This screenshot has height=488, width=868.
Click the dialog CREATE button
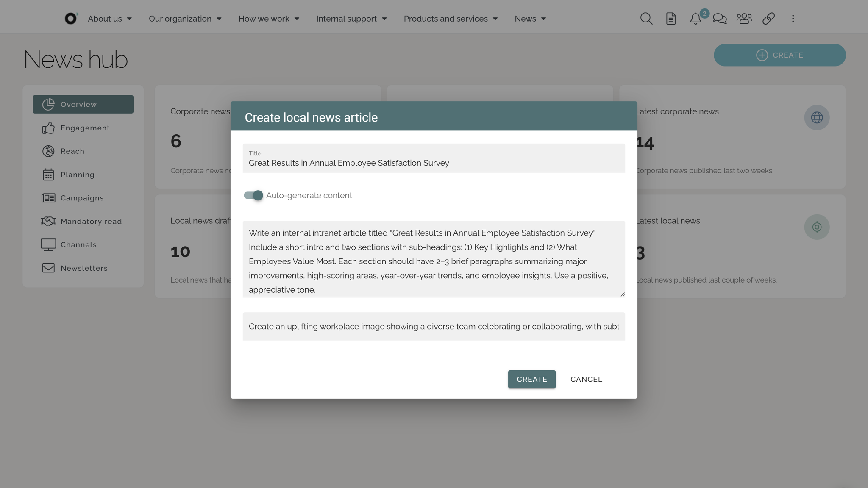(x=531, y=379)
